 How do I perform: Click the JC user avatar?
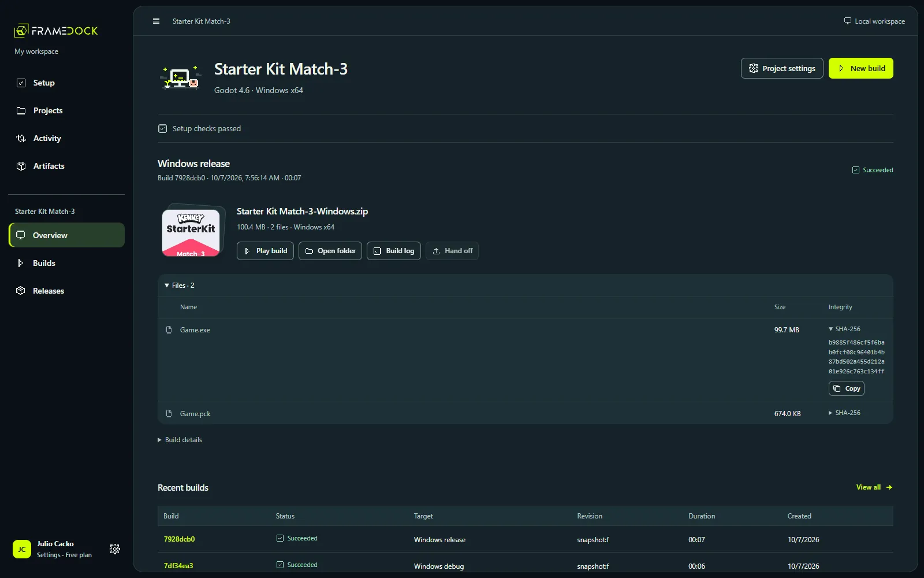tap(22, 549)
